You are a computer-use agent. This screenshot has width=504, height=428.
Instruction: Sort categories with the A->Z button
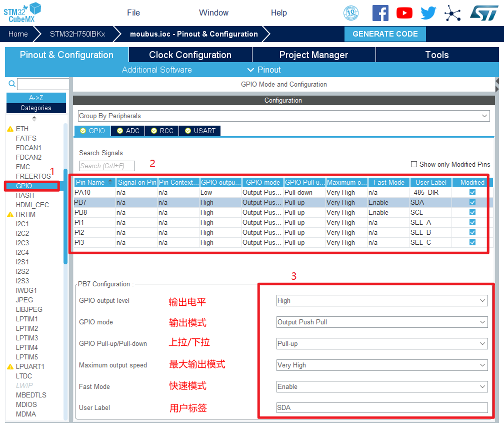(36, 98)
